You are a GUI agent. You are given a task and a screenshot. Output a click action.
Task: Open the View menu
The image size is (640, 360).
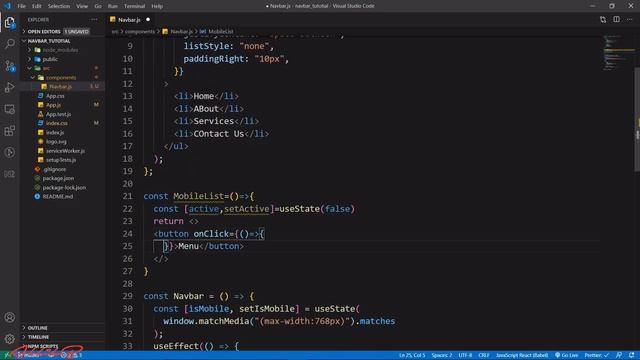coord(82,6)
